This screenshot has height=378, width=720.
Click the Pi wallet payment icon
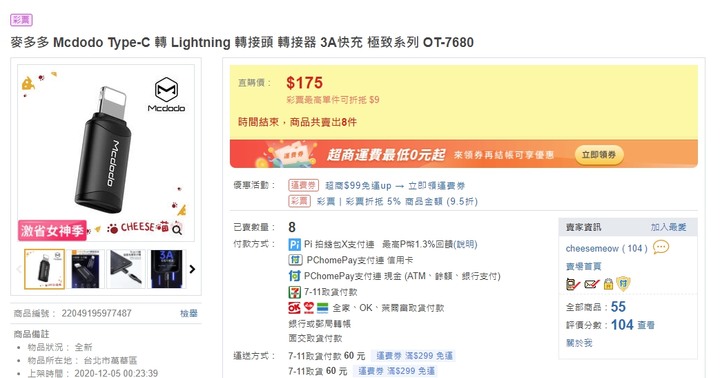[x=294, y=244]
